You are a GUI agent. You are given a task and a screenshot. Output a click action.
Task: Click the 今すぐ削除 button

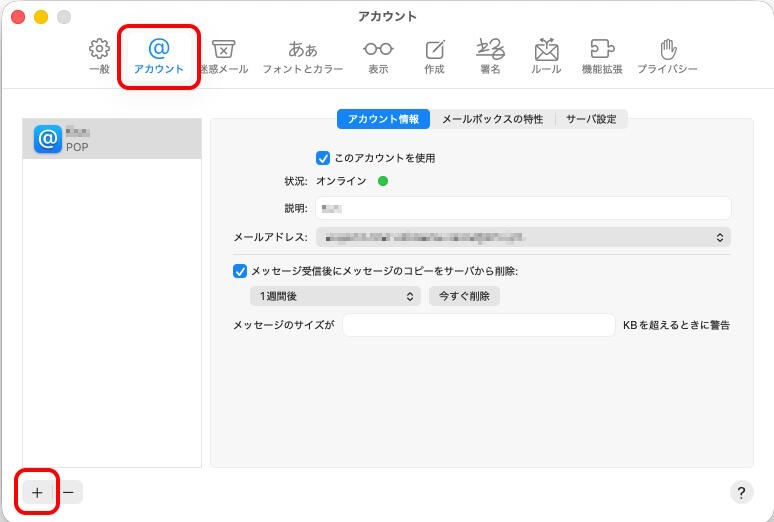(x=464, y=296)
